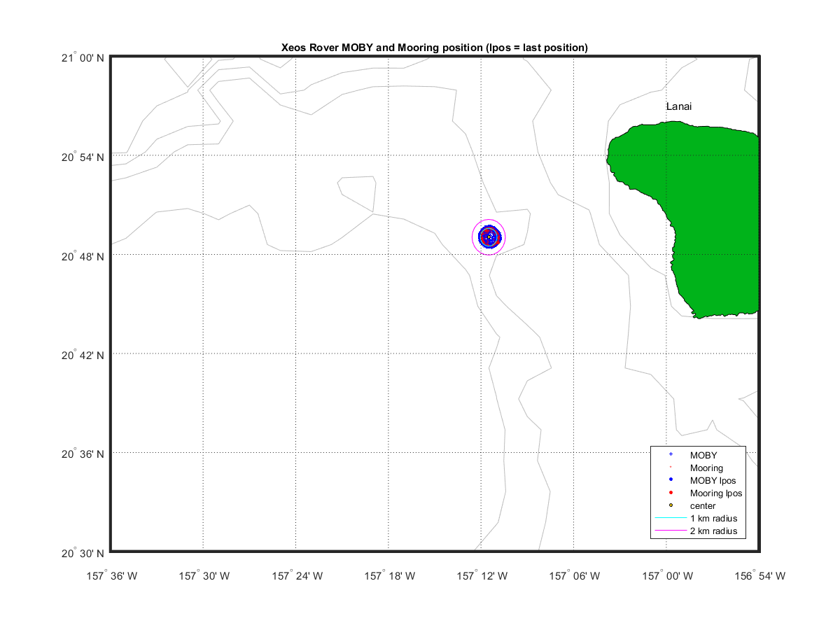Click the 157° 24' W longitude label
This screenshot has height=630, width=840.
click(x=297, y=576)
